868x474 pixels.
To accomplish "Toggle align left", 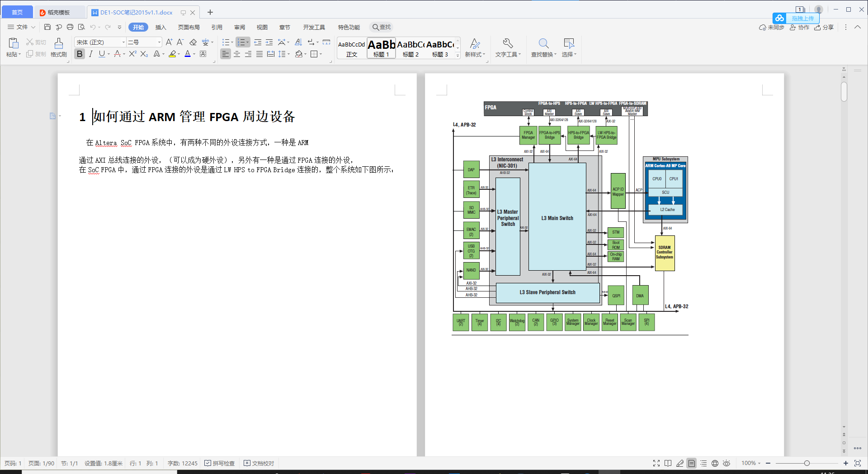I will (x=225, y=54).
